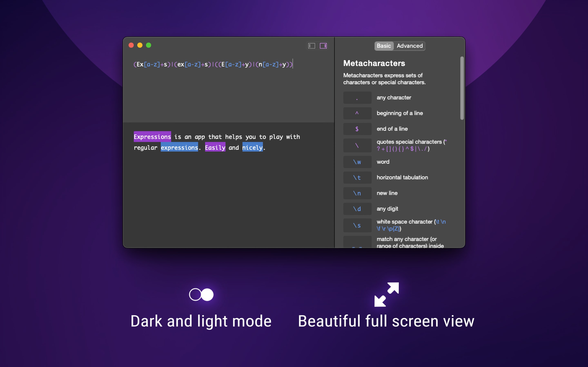This screenshot has height=367, width=588.
Task: Click the full screen arrows icon
Action: tap(386, 294)
